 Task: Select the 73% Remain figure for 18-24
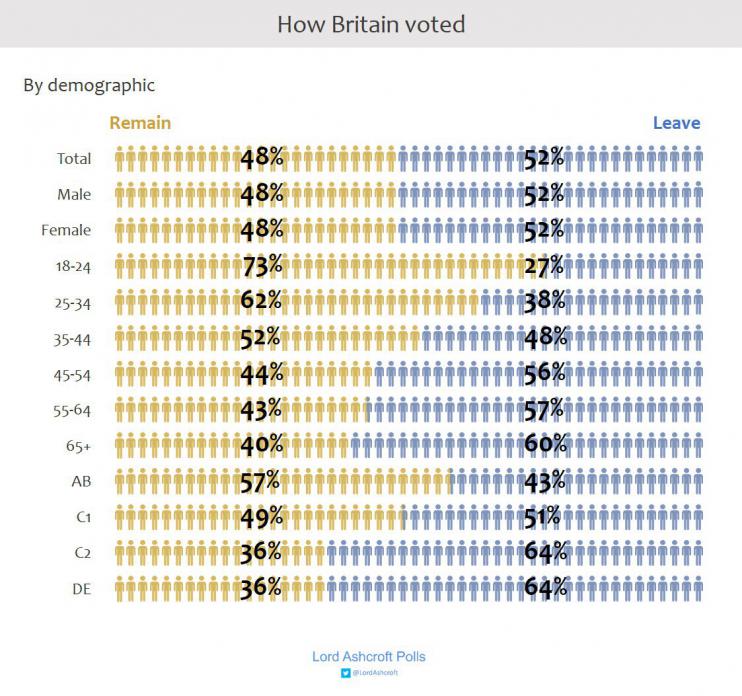coord(262,266)
